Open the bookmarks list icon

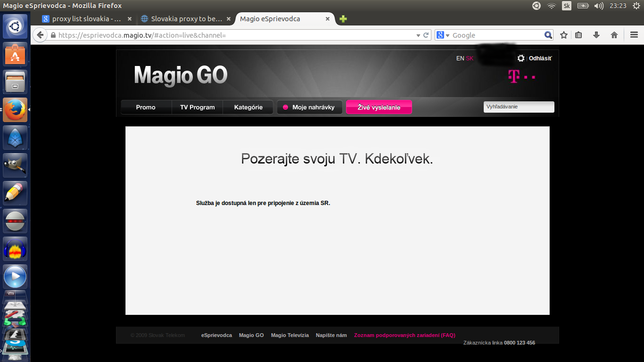579,35
